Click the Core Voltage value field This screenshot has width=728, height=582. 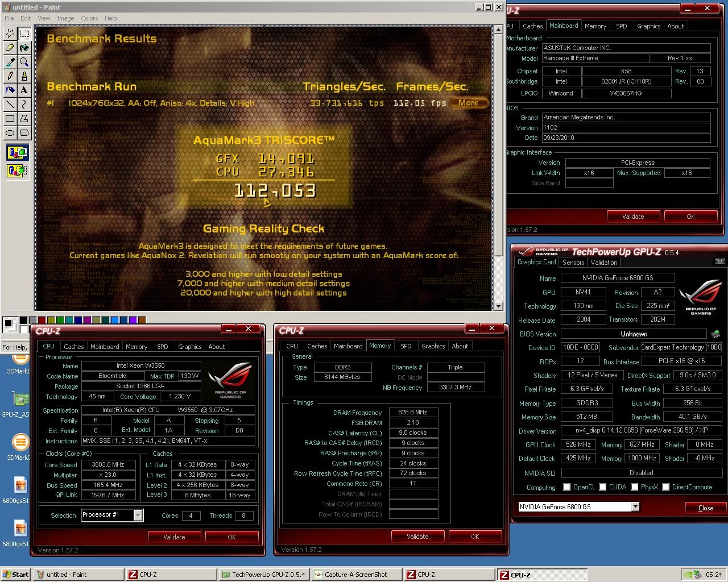pos(180,397)
